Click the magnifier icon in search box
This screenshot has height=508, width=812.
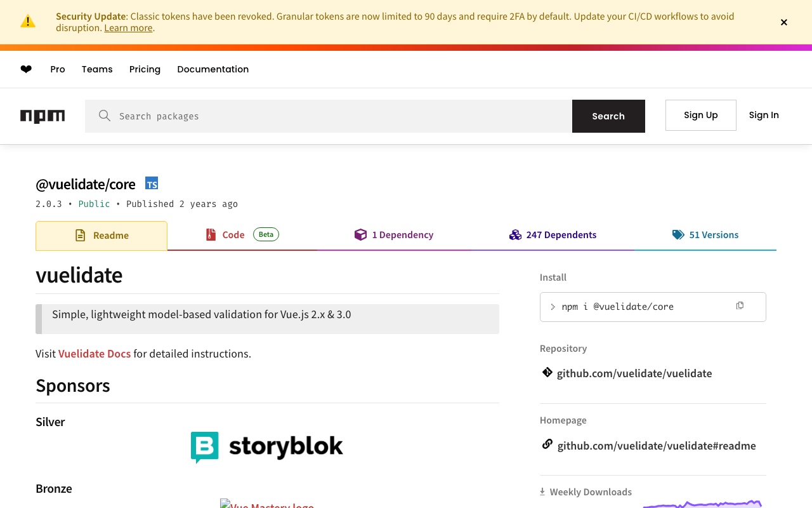point(105,116)
